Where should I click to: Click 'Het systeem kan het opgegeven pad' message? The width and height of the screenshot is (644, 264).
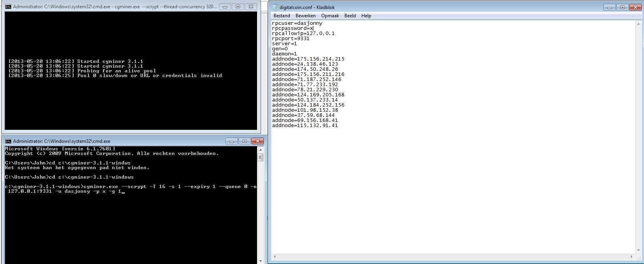77,168
